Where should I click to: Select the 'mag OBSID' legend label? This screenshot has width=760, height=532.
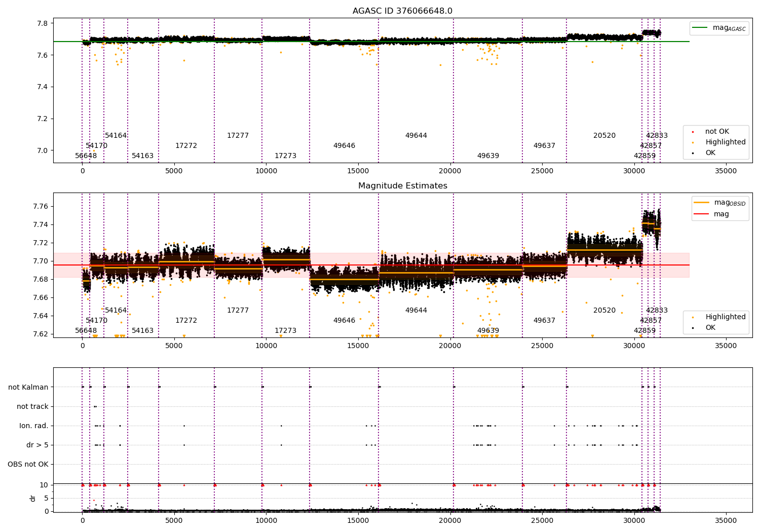(730, 203)
